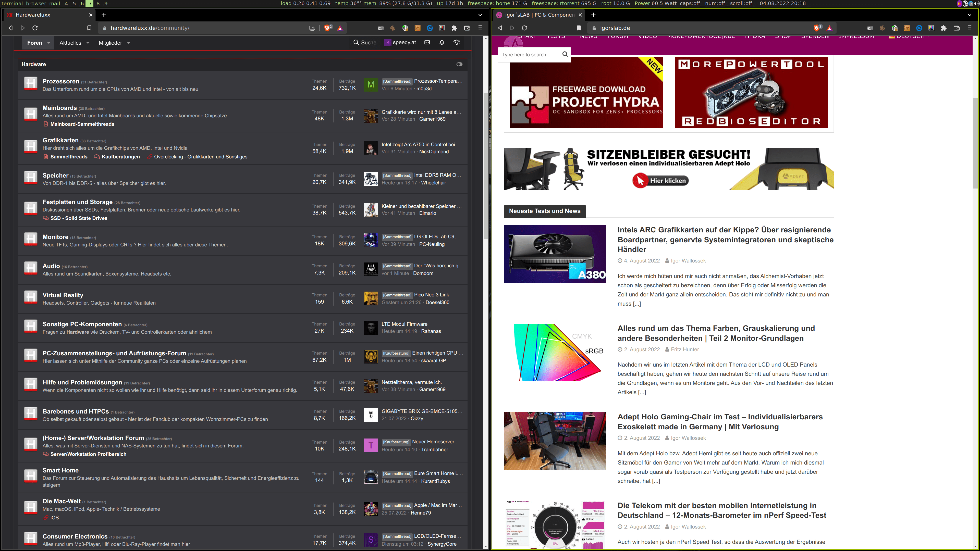980x551 pixels.
Task: Click into the igor'sLAB search input field
Action: (x=530, y=54)
